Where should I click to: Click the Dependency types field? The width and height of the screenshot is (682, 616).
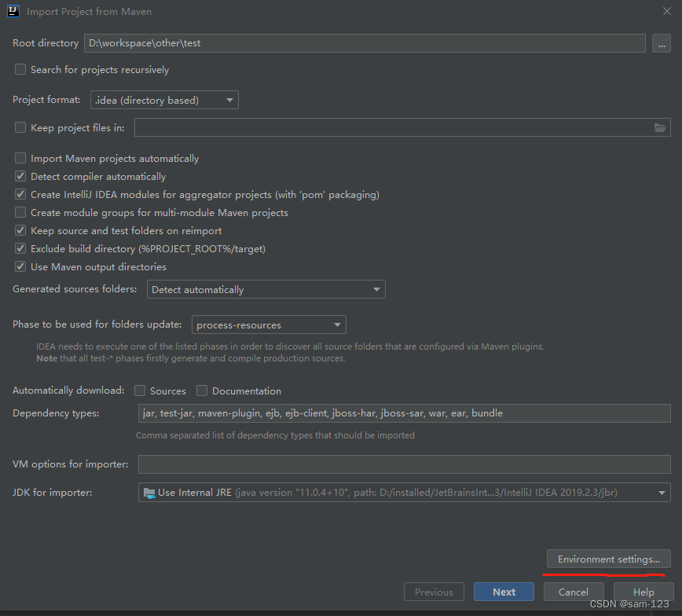[x=404, y=413]
